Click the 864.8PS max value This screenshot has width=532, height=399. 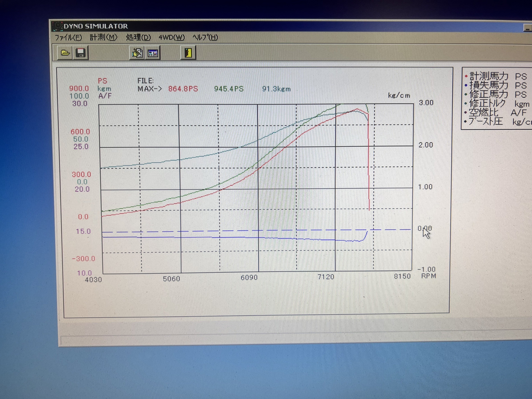183,89
